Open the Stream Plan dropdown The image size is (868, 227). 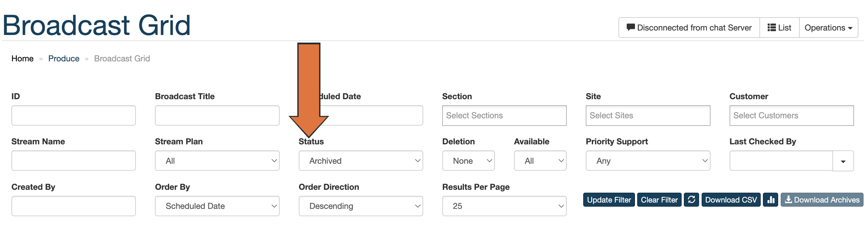[217, 161]
